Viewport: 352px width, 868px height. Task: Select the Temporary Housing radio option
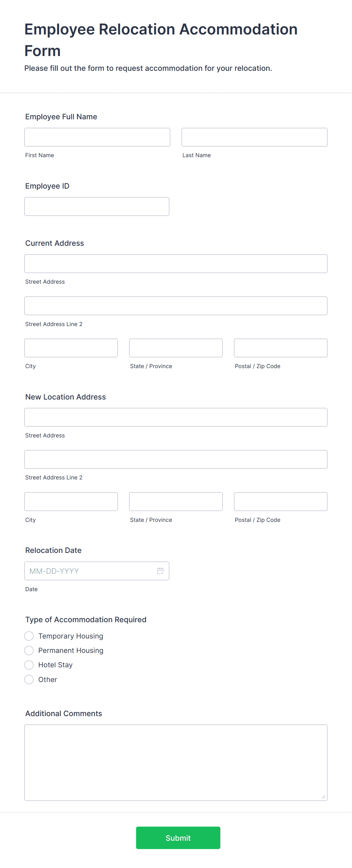click(x=29, y=636)
